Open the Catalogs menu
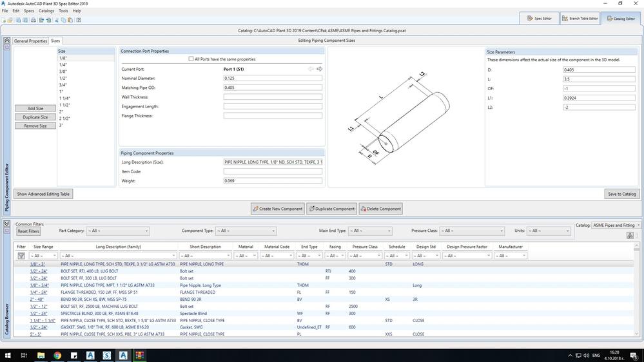 (x=46, y=11)
